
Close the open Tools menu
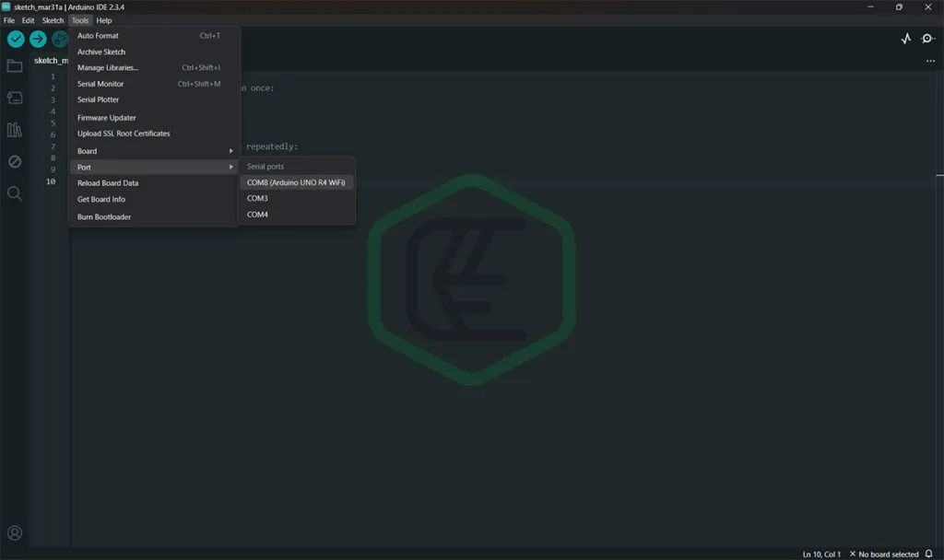point(80,20)
